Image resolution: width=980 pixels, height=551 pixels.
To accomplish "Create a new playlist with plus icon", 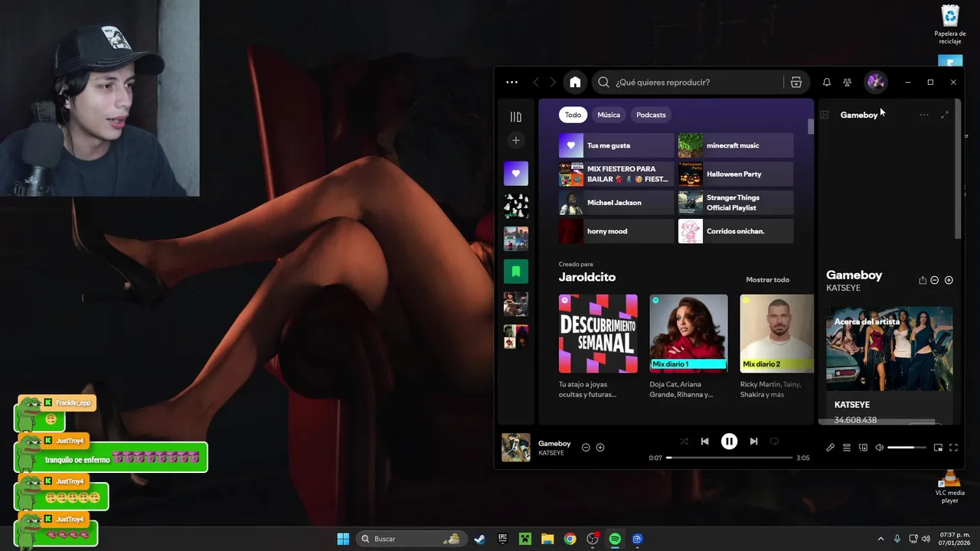I will click(516, 140).
